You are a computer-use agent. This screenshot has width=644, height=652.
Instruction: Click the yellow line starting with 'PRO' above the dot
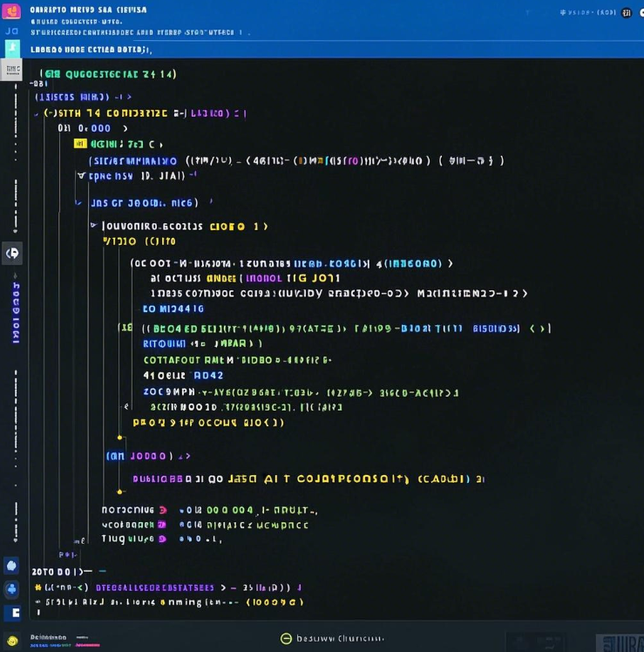tap(208, 423)
